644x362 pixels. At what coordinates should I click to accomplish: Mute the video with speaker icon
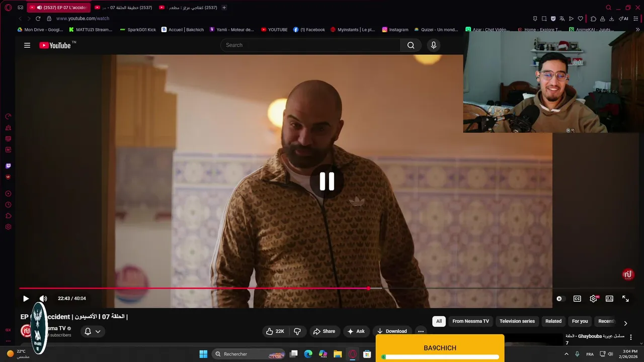[x=43, y=299]
